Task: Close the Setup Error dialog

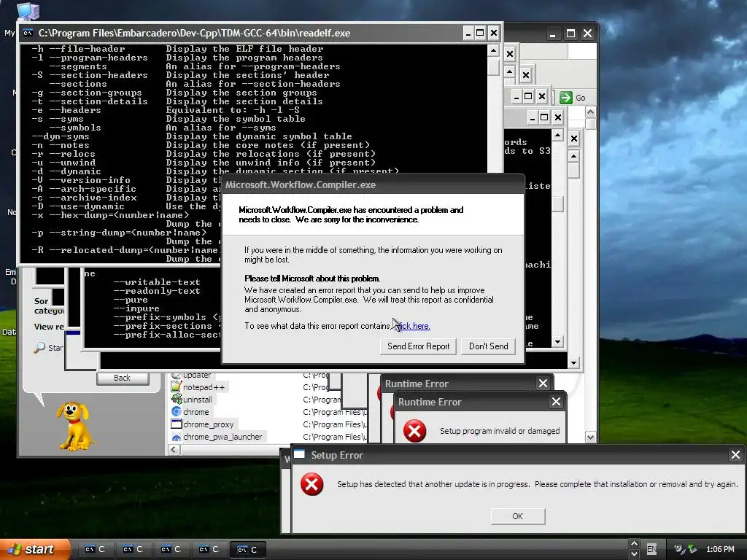Action: [x=735, y=455]
